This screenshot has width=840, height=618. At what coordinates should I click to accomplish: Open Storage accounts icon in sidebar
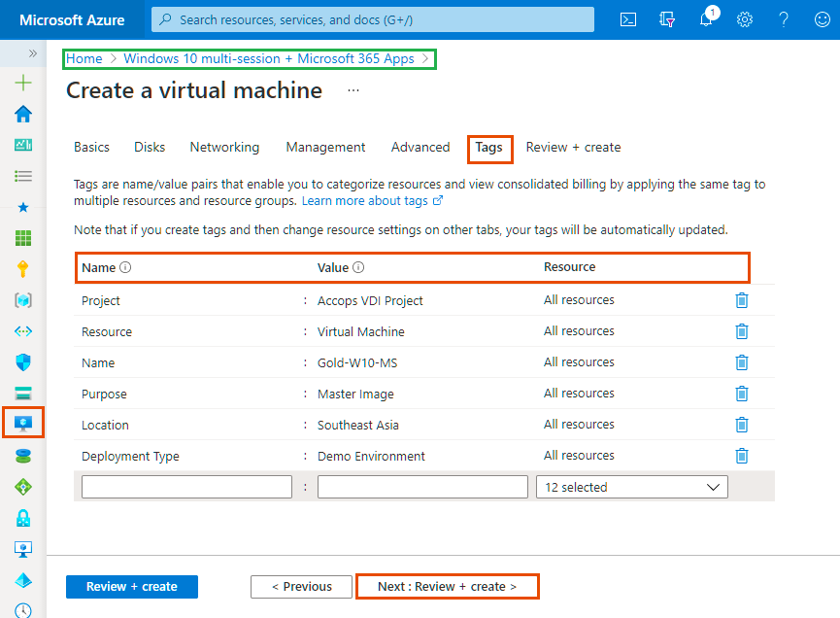[23, 393]
